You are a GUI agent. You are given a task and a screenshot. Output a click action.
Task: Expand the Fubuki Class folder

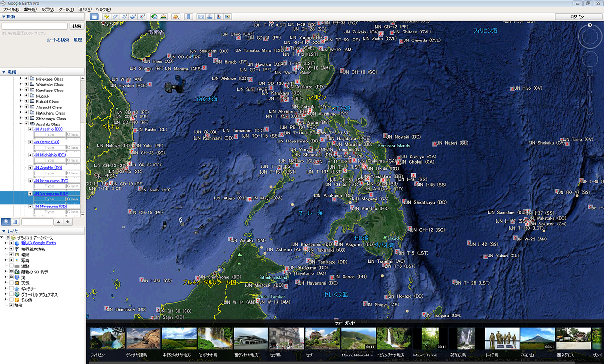pyautogui.click(x=21, y=101)
